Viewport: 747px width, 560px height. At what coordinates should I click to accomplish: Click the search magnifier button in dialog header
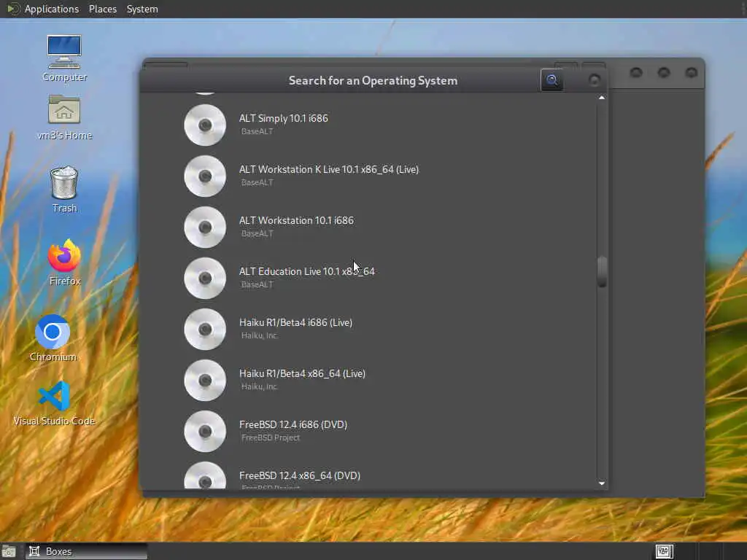pos(551,80)
